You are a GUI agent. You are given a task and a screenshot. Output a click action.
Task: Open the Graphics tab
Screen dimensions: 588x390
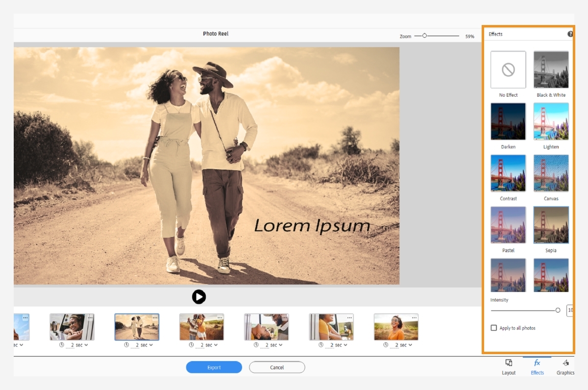565,367
